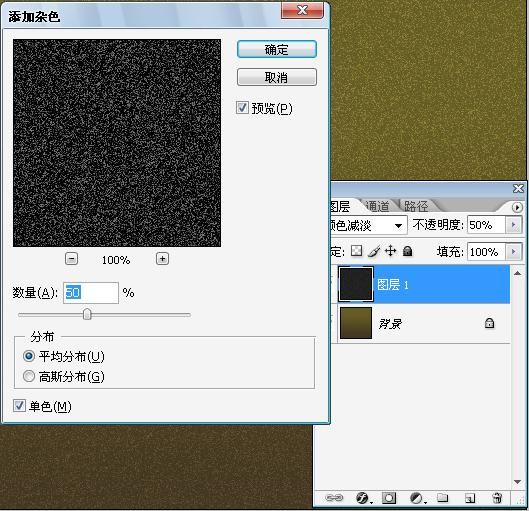Expand the 填充 fill arrow
This screenshot has width=529, height=511.
514,252
